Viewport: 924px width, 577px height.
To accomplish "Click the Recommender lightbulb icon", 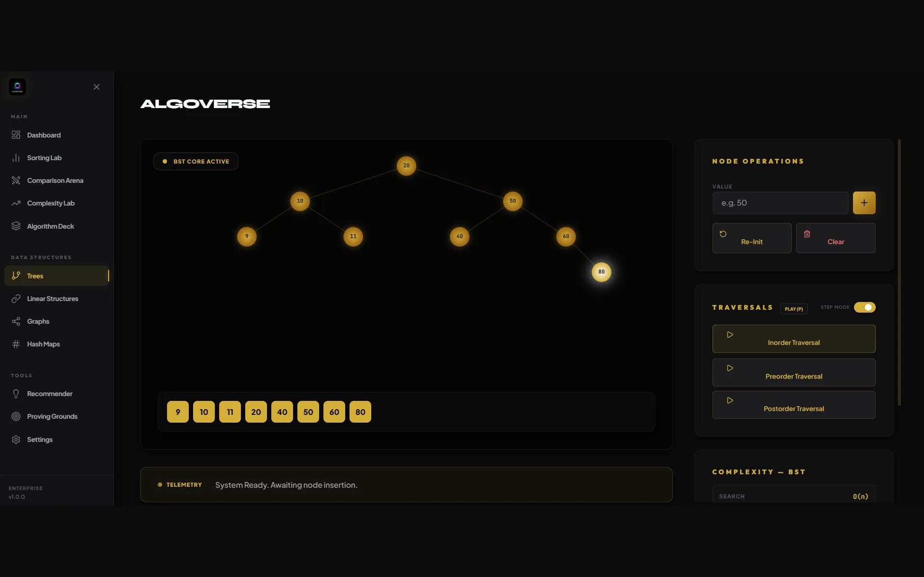I will [16, 394].
